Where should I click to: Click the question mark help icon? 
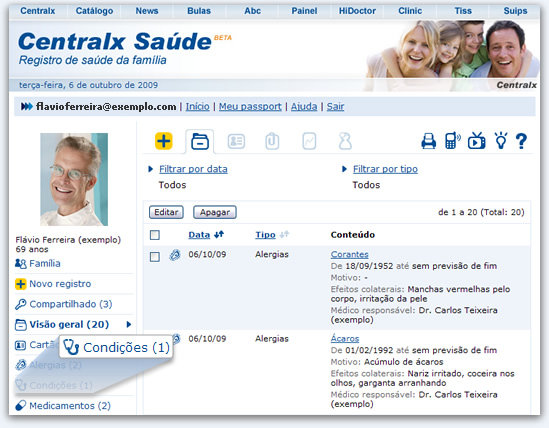point(521,141)
